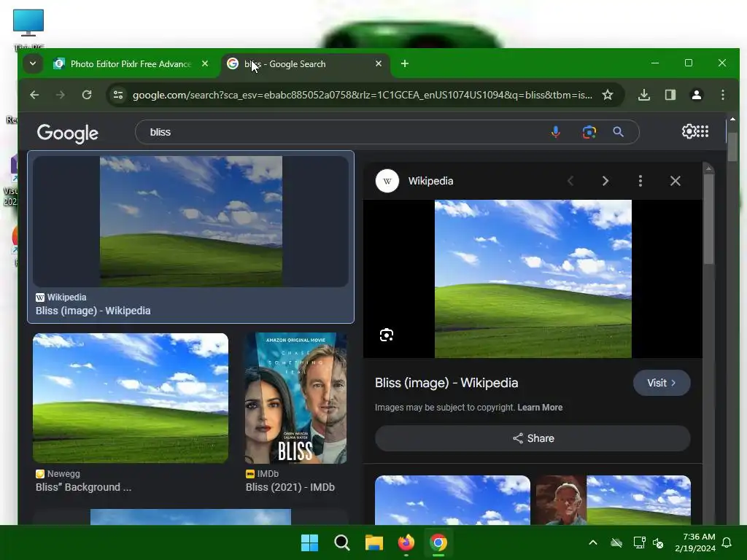Image resolution: width=747 pixels, height=560 pixels.
Task: Select the Newegg Bliss Background thumbnail
Action: pos(131,398)
